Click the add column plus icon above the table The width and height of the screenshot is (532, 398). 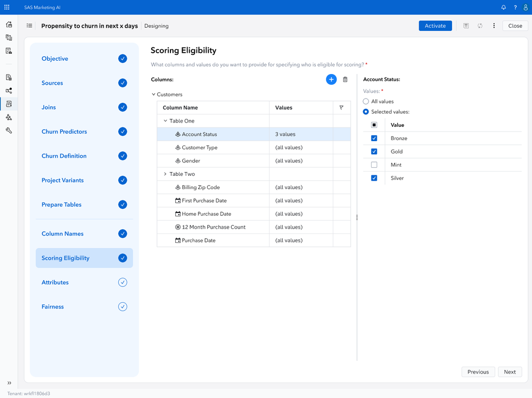tap(331, 79)
